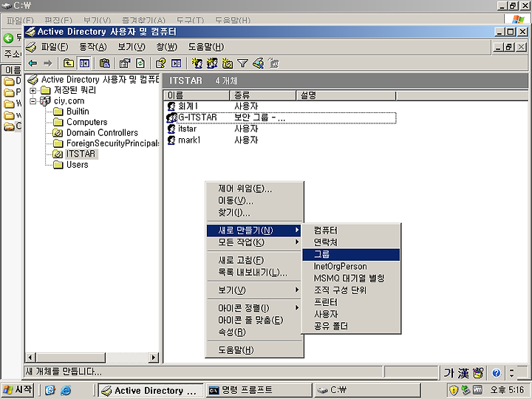
Task: Choose 컴퓨터 in the New submenu
Action: click(x=351, y=231)
